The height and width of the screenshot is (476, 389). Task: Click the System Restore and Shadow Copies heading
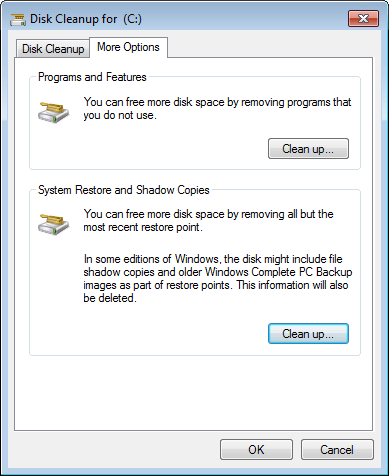tap(124, 190)
